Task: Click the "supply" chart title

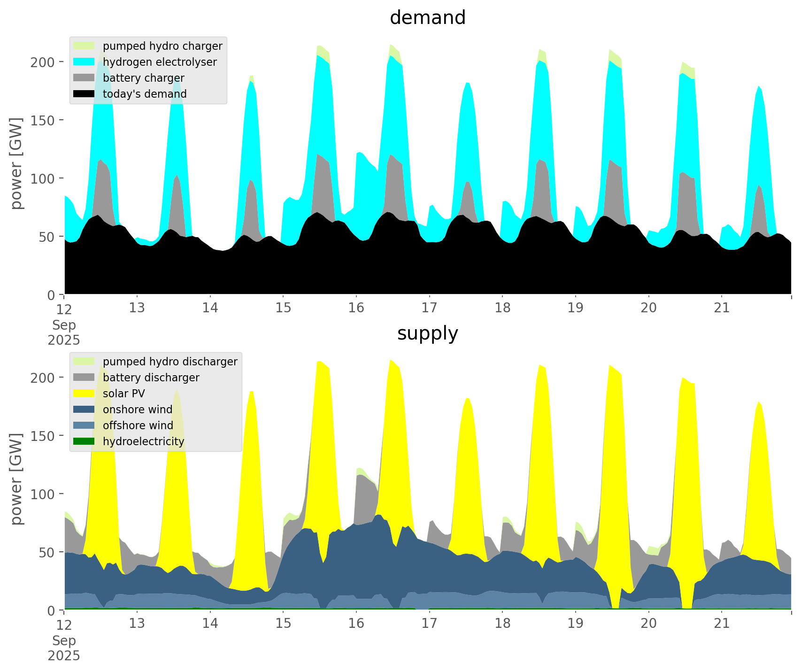Action: pos(427,333)
